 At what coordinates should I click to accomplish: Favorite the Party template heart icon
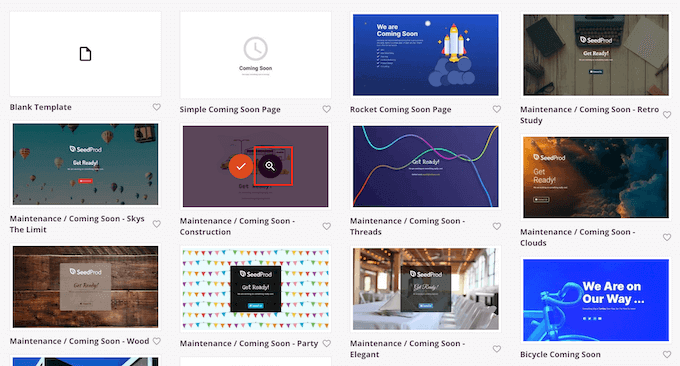[327, 343]
